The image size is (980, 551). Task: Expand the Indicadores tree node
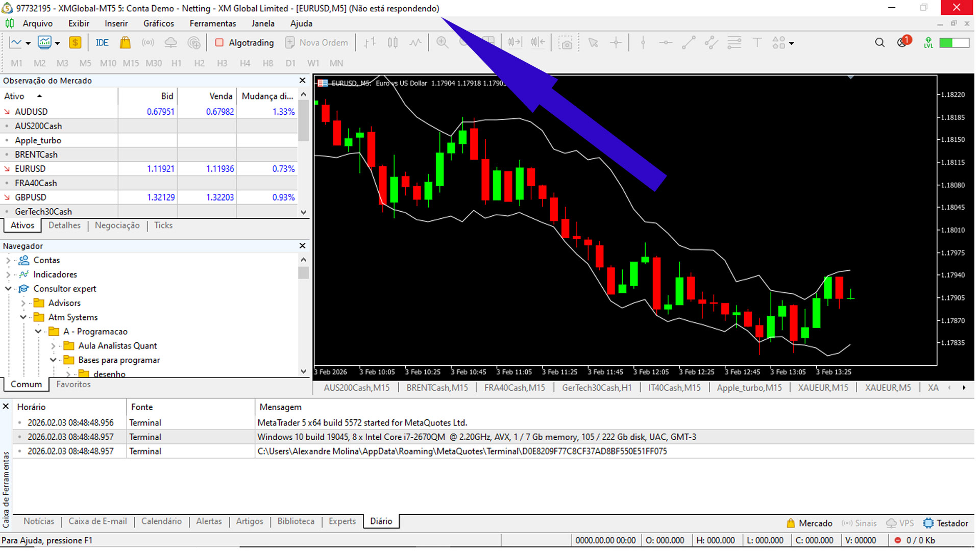(x=8, y=274)
